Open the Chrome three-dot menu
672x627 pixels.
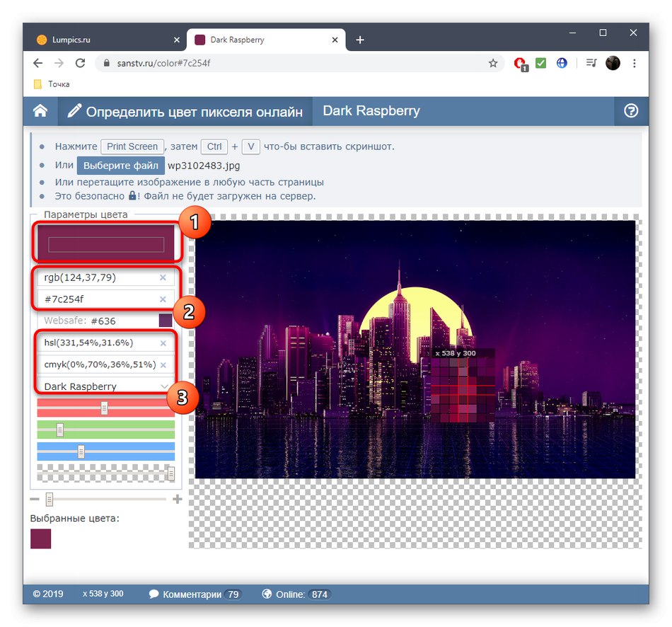[x=635, y=63]
